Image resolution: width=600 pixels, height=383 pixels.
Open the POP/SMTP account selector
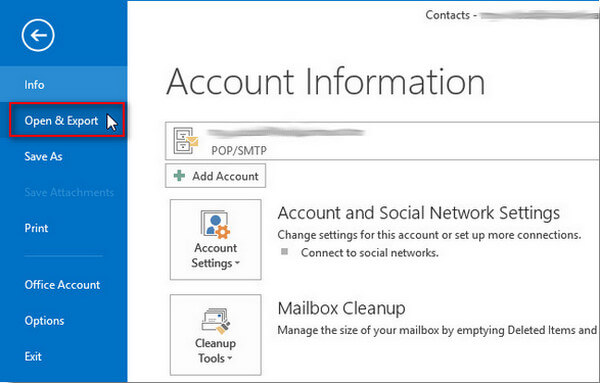(x=382, y=141)
